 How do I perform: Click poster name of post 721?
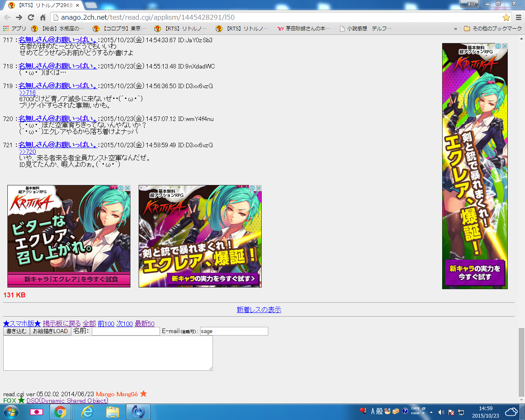tap(57, 145)
